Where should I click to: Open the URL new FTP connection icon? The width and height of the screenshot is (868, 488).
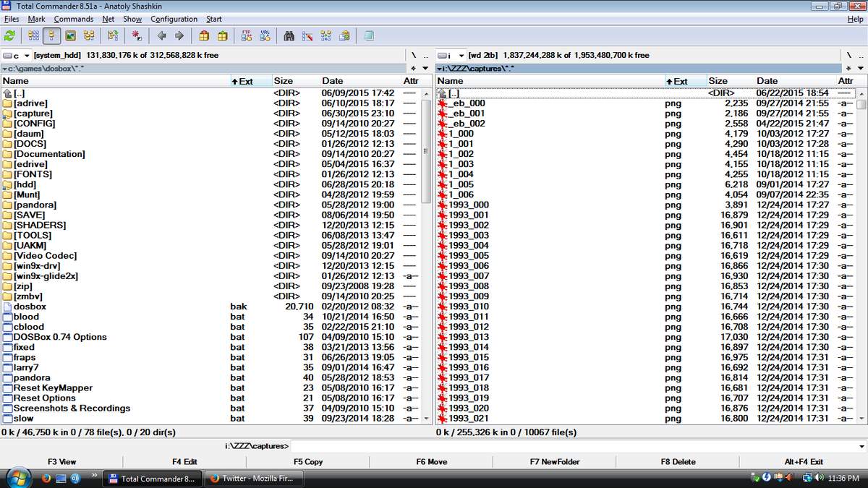pyautogui.click(x=265, y=35)
